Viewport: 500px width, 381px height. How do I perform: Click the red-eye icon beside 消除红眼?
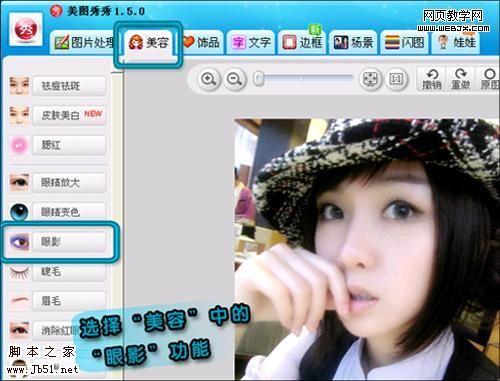19,330
